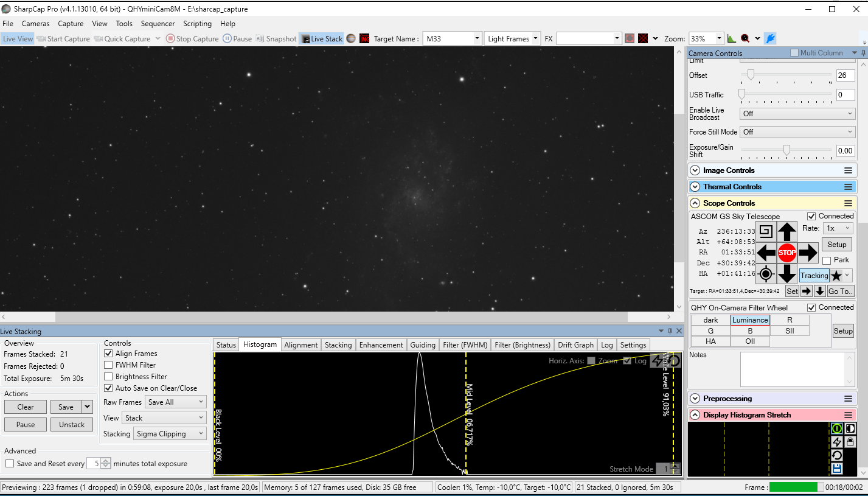Move the telescope down with the large down arrow

point(787,274)
